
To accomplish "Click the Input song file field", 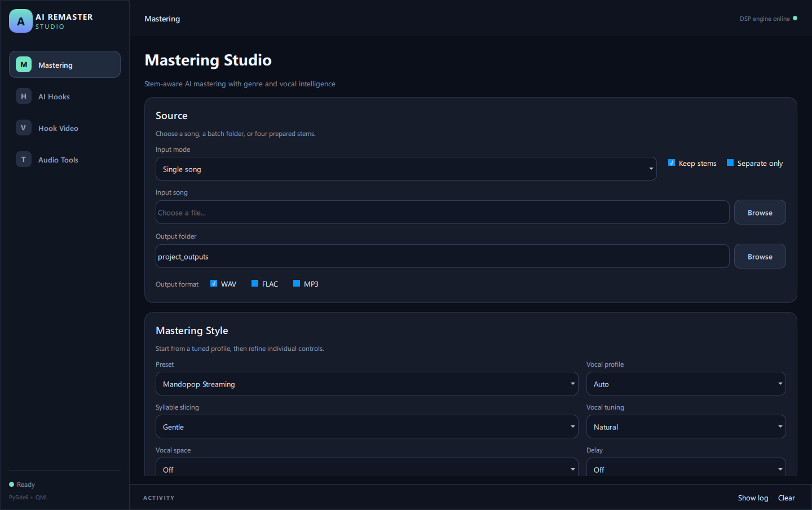I will click(x=442, y=212).
